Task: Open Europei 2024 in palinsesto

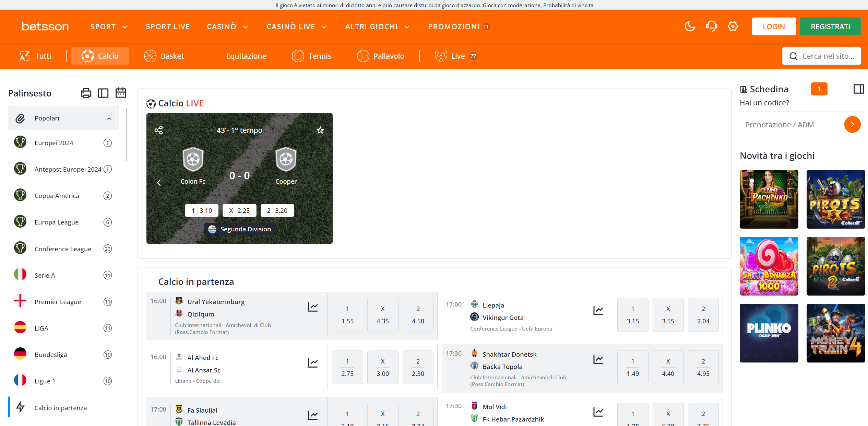Action: click(x=63, y=143)
